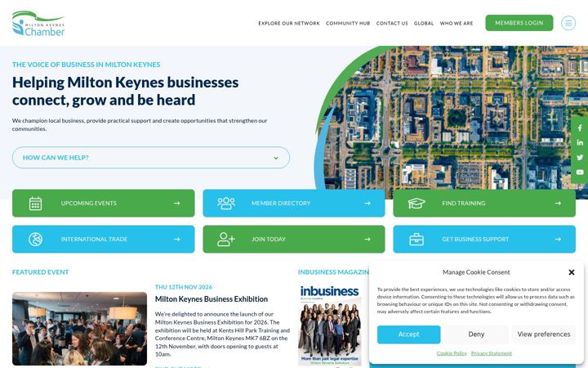
Task: Open the Cookie Policy link
Action: [452, 353]
